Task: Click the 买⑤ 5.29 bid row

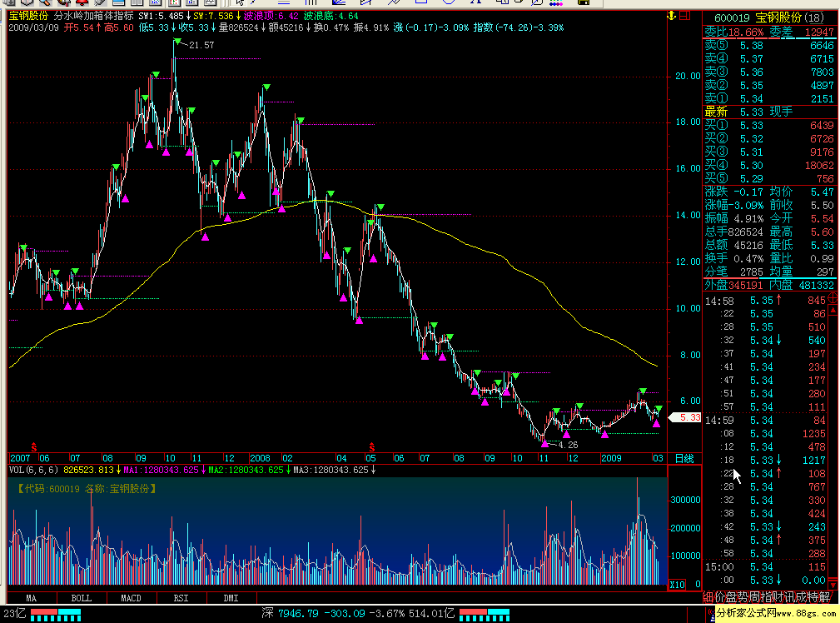Action: point(769,178)
